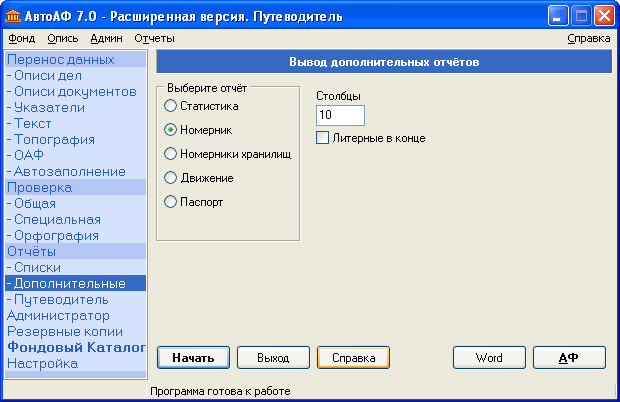The height and width of the screenshot is (402, 620).
Task: Select Отчёты section in sidebar
Action: [x=76, y=251]
